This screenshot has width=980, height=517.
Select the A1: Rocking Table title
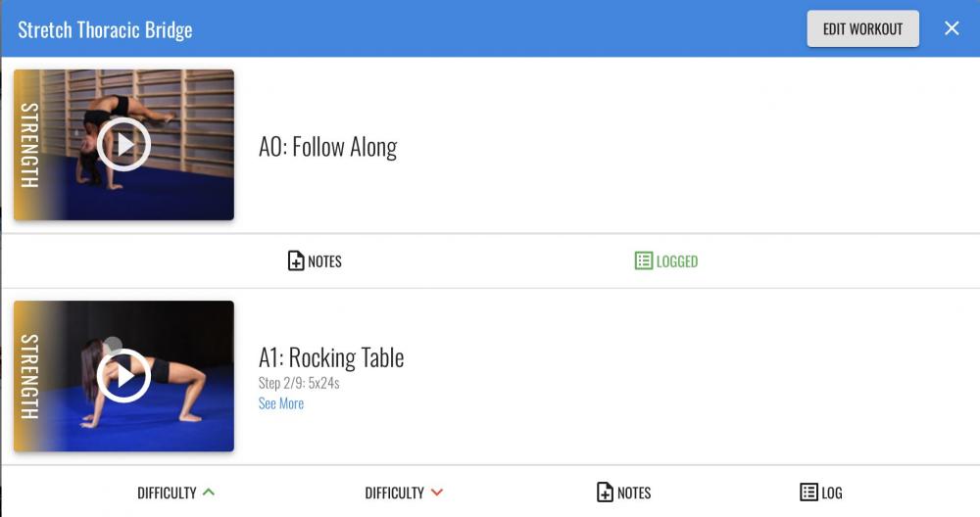[331, 357]
